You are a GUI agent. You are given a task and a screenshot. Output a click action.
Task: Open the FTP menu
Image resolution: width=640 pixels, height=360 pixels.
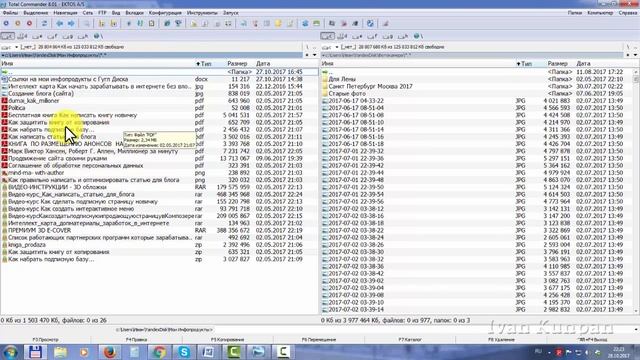click(102, 13)
